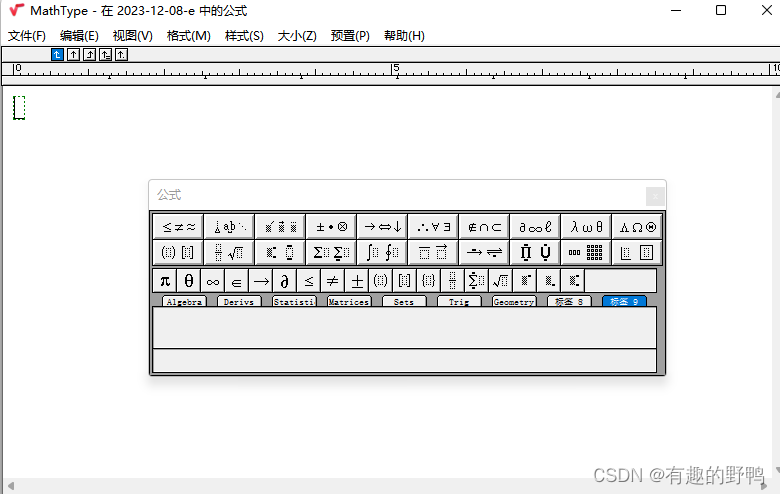Viewport: 780px width, 494px height.
Task: Open fence templates palette
Action: point(178,252)
